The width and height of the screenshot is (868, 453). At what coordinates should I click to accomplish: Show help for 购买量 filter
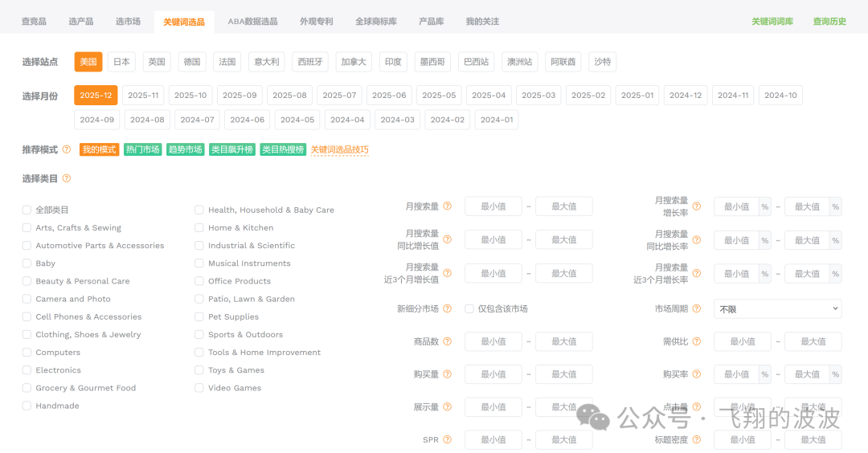448,374
